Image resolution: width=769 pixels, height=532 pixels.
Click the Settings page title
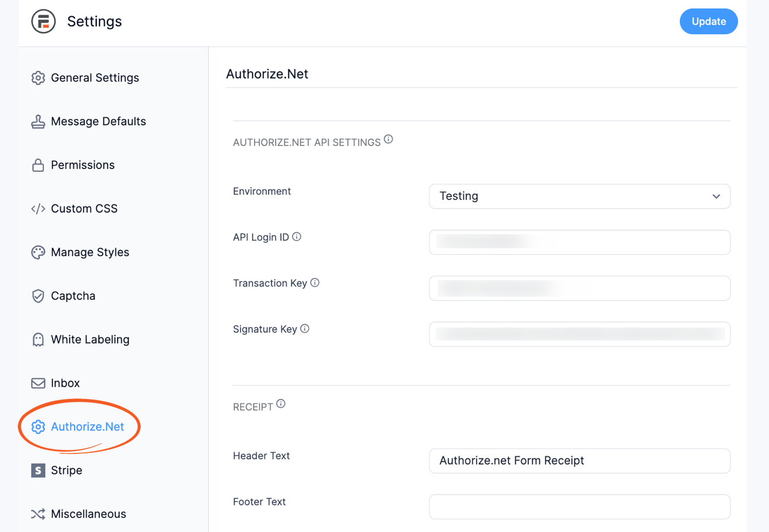point(95,22)
